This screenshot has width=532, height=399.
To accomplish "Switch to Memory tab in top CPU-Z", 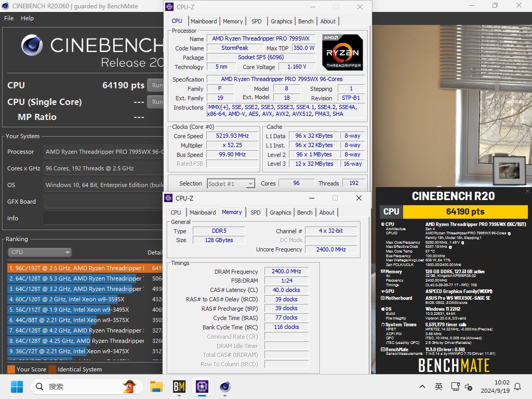I will pos(233,21).
